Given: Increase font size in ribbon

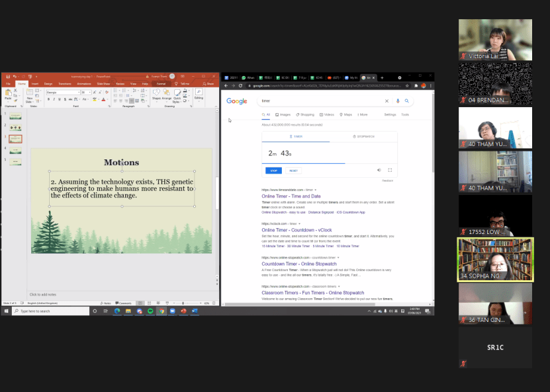Looking at the screenshot, I should 95,92.
